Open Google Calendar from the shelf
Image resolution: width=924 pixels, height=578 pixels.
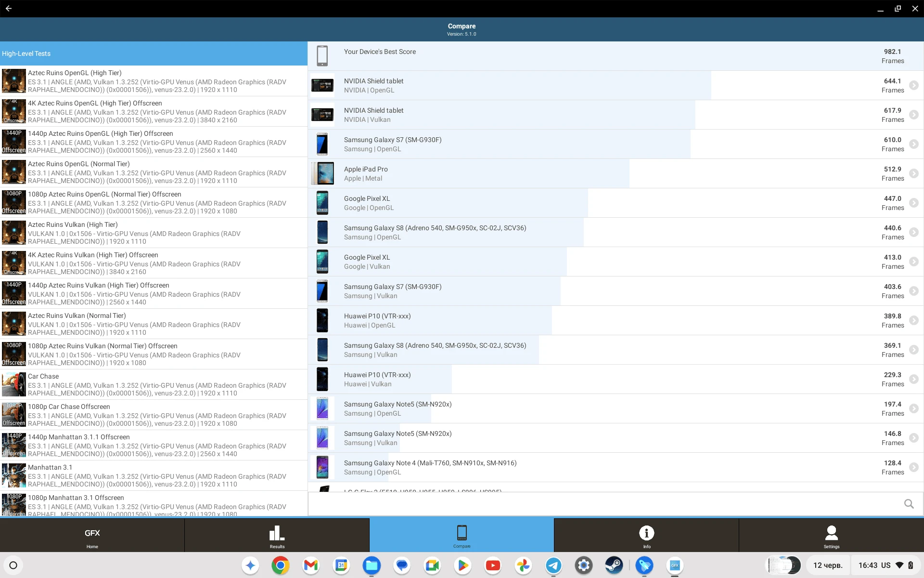click(341, 565)
